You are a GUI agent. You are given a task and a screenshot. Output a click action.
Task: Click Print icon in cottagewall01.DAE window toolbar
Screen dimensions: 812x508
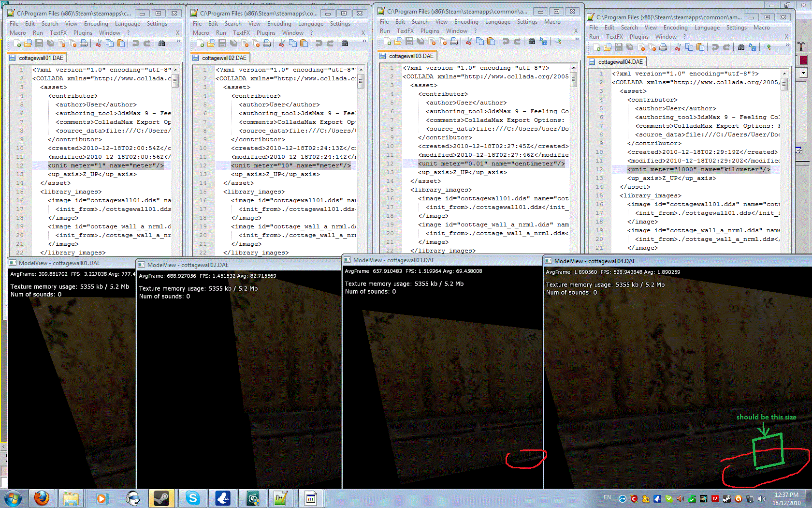click(84, 44)
